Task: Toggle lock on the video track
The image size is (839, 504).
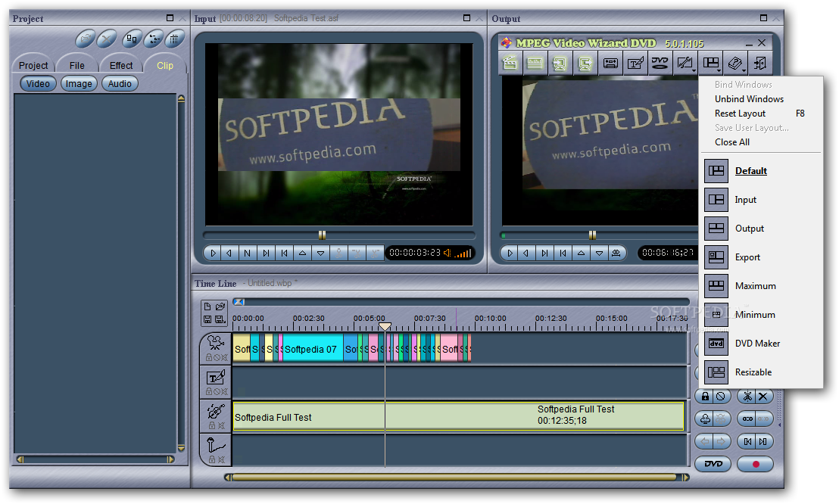Action: tap(209, 357)
